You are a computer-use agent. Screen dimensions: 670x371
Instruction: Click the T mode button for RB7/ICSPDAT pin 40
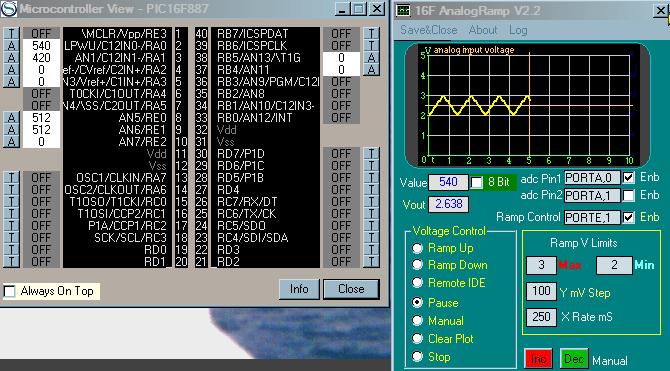(x=371, y=33)
